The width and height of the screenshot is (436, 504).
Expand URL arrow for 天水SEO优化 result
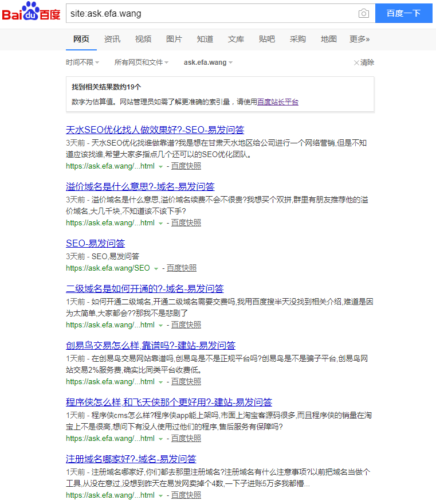(160, 167)
